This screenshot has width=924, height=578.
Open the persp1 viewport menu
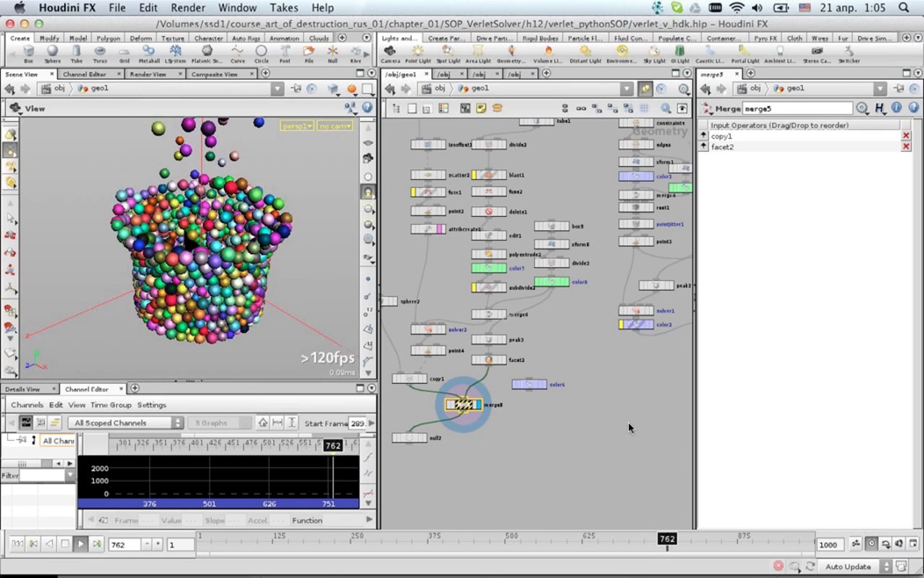coord(297,126)
